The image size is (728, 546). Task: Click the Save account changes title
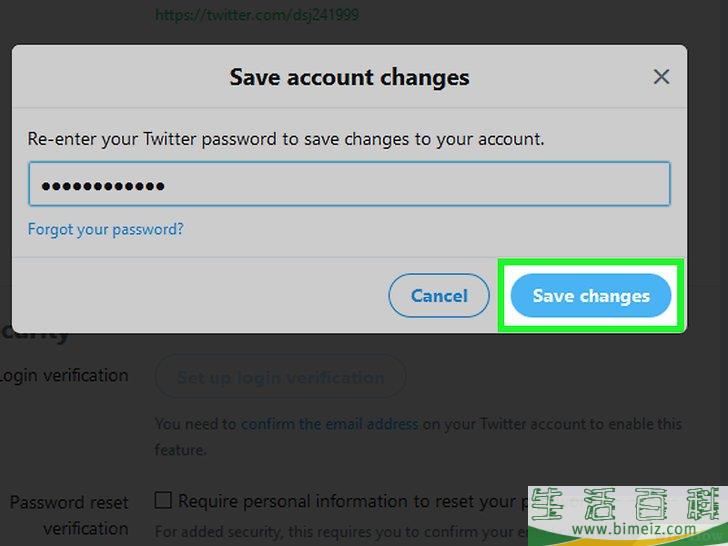349,77
